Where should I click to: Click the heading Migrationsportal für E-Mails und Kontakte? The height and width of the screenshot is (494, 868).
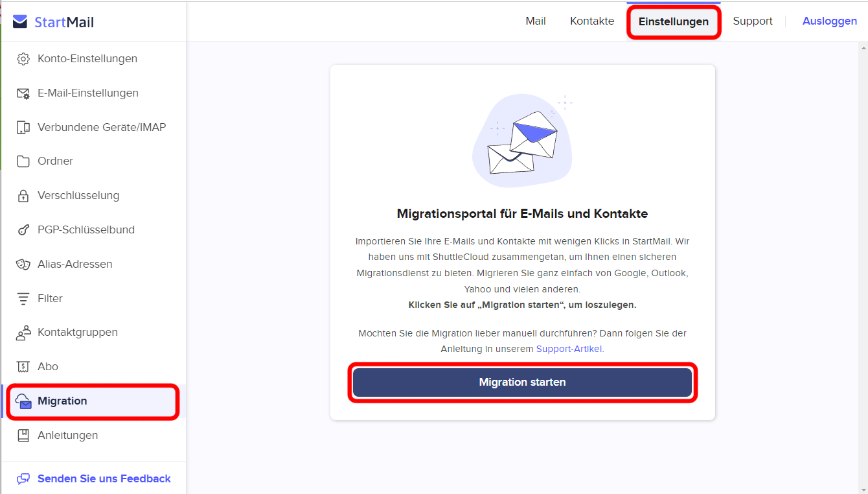click(522, 213)
